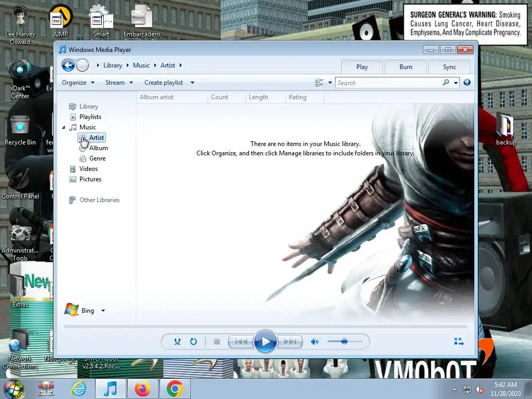Expand View options dropdown arrow
This screenshot has height=399, width=532.
pyautogui.click(x=330, y=83)
